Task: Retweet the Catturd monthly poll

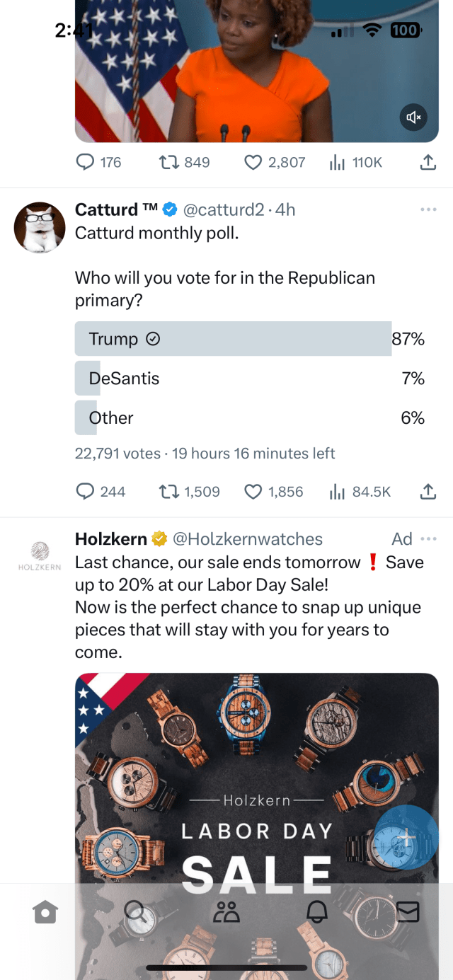Action: pyautogui.click(x=168, y=491)
